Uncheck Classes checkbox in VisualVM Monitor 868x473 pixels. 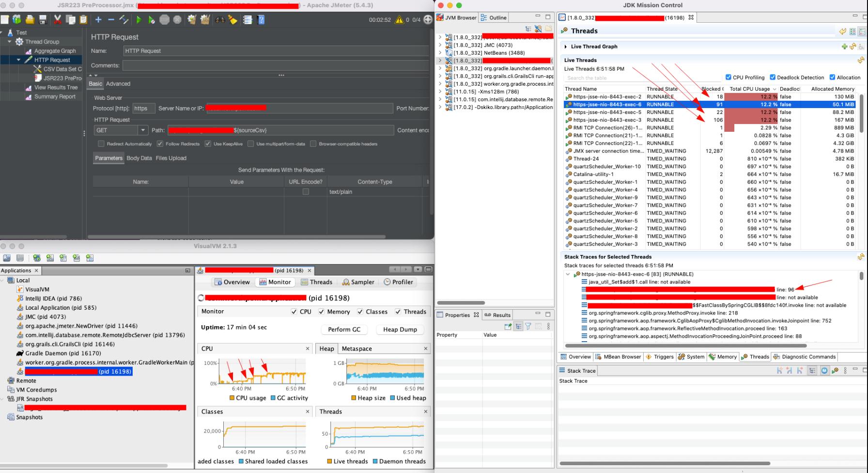tap(360, 312)
